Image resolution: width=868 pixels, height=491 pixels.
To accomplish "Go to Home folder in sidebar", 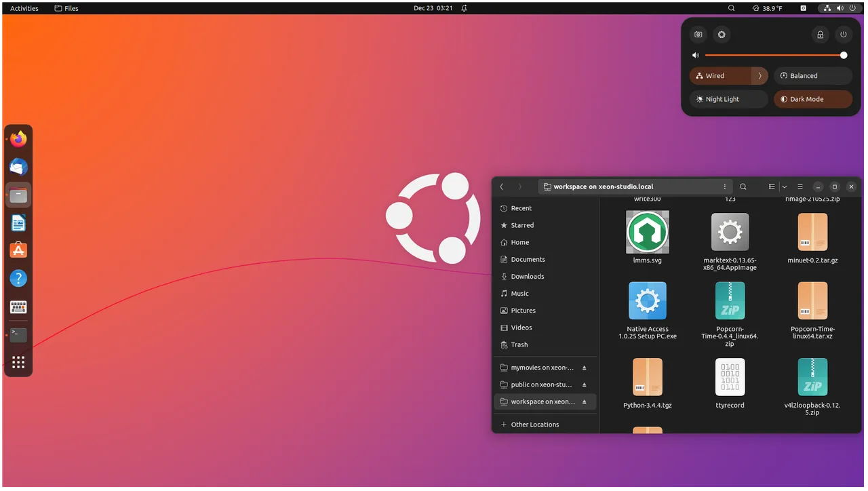I will tap(546, 242).
